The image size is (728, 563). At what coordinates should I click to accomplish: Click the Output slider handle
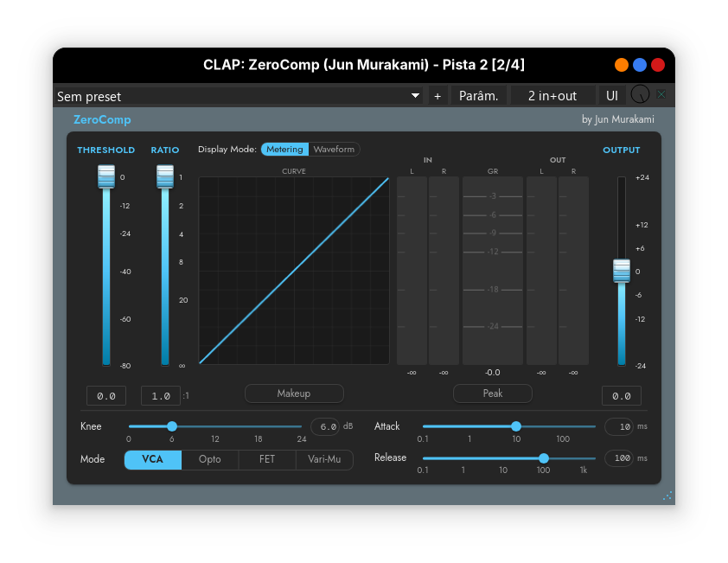621,271
